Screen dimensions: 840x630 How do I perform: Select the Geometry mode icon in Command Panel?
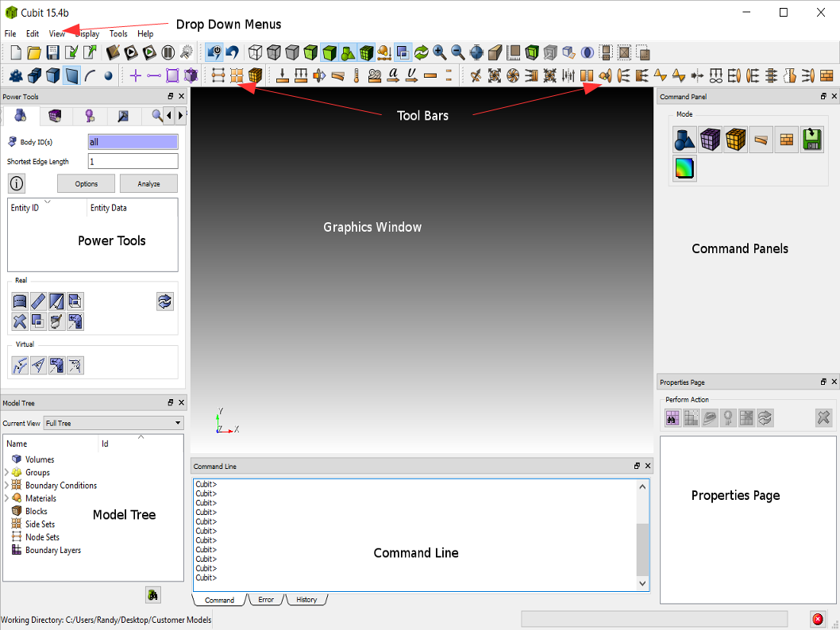[x=684, y=140]
